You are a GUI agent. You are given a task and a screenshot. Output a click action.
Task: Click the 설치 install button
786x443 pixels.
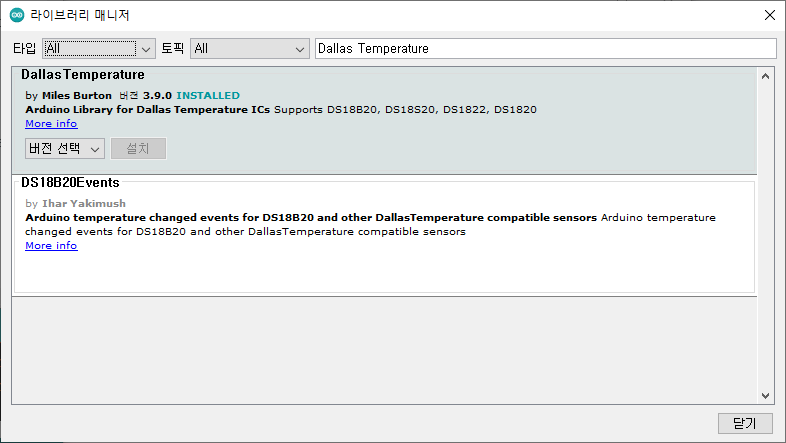[138, 148]
